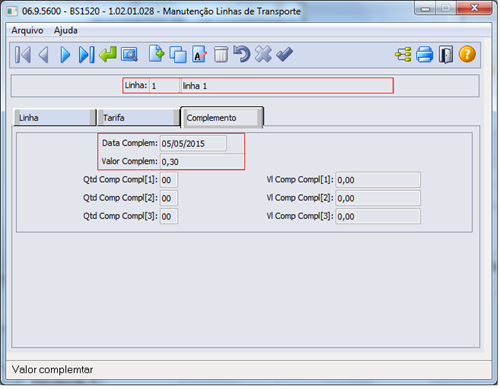Click Vl Comp Compl[3] field
This screenshot has width=500, height=389.
point(378,216)
